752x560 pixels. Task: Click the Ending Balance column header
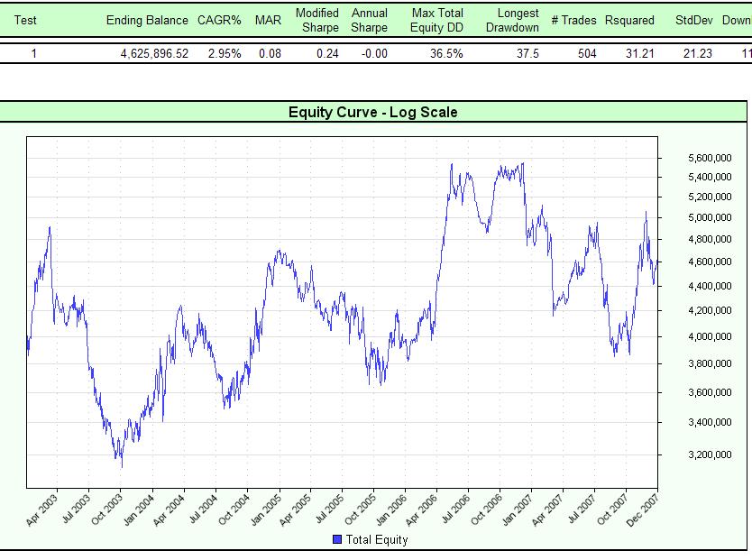point(147,20)
